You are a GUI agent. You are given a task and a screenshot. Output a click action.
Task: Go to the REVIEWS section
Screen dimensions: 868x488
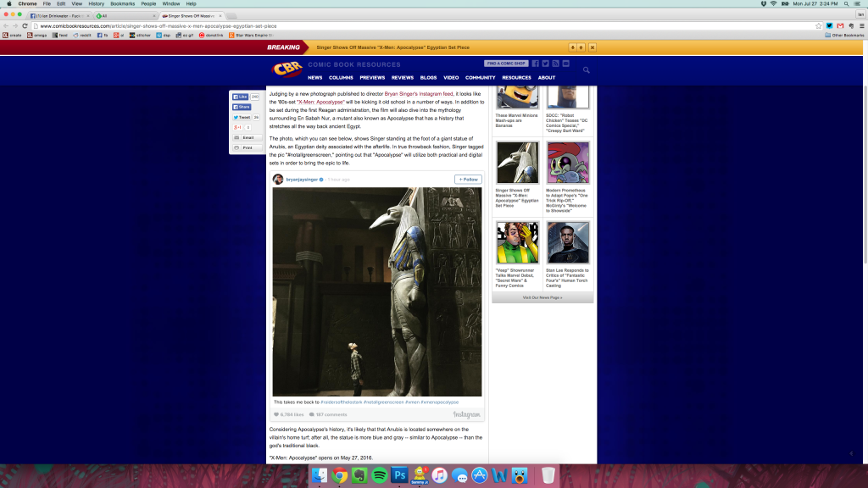(403, 78)
